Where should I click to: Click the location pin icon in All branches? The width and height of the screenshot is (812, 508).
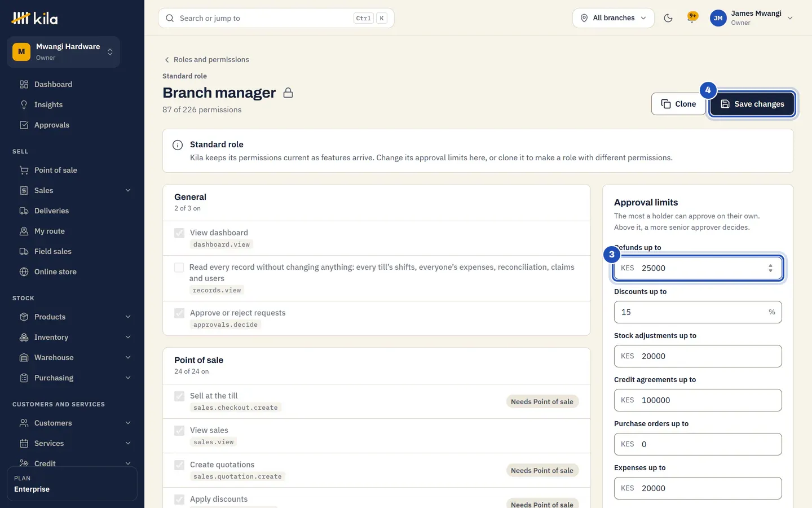click(x=584, y=18)
